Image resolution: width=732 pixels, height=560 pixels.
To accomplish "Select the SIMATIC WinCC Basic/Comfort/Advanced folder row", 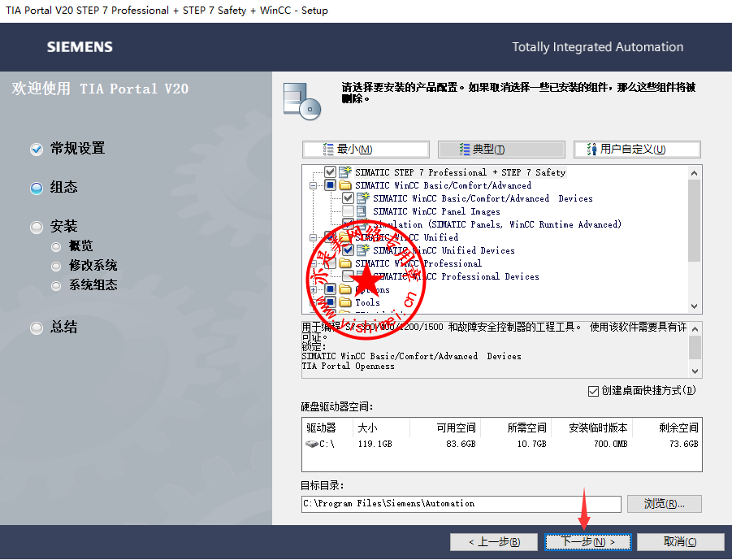I will [x=443, y=185].
